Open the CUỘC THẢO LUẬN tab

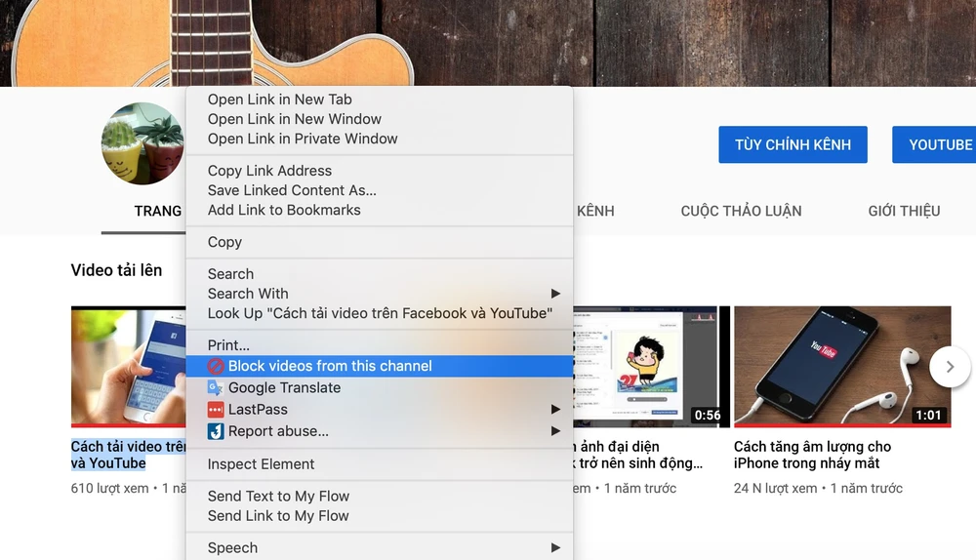coord(741,211)
